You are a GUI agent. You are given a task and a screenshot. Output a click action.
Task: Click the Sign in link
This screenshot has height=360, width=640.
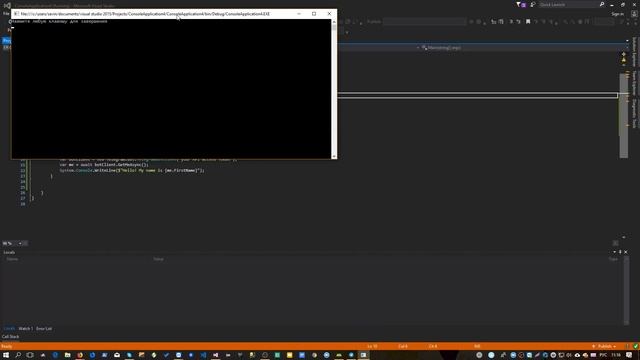coord(618,14)
